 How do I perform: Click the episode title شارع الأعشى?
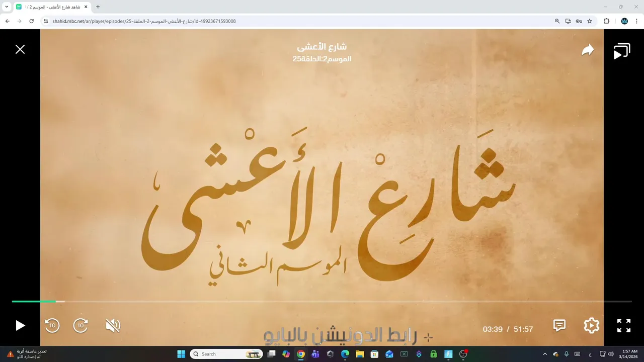pyautogui.click(x=321, y=47)
